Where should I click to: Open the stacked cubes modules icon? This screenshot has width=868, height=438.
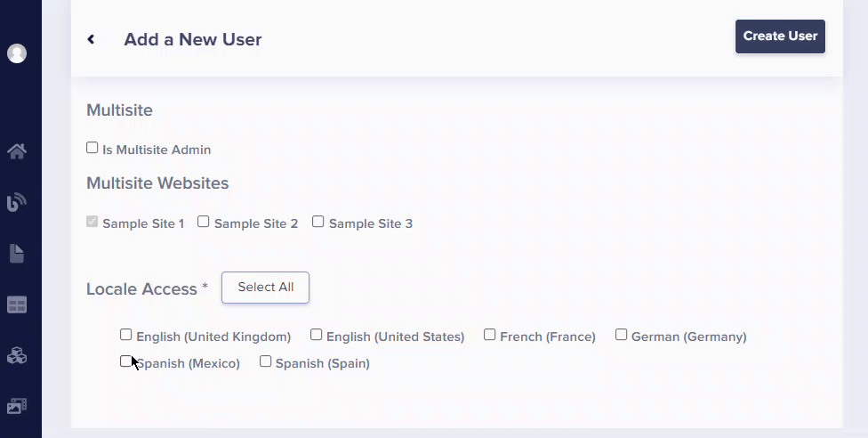coord(17,356)
